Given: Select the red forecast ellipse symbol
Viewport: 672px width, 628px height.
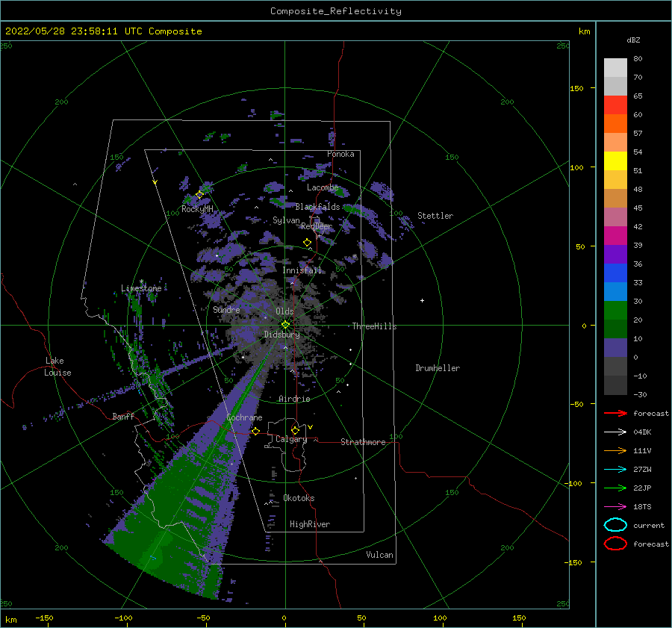Looking at the screenshot, I should 615,544.
